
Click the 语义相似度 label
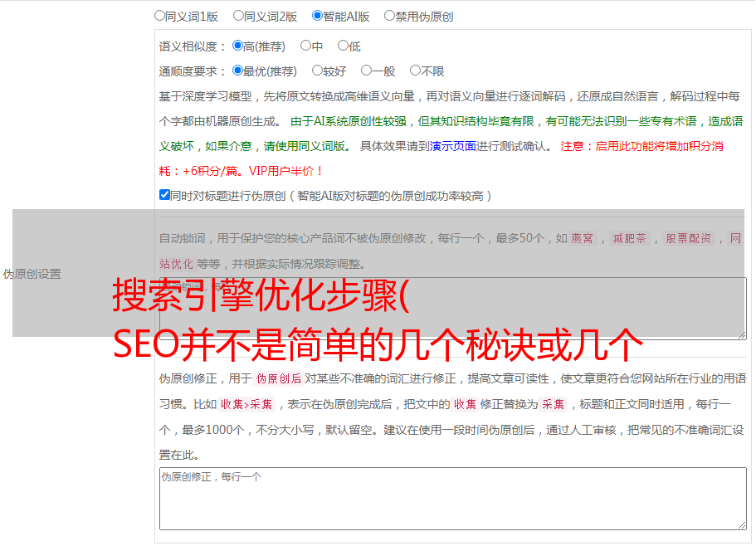pyautogui.click(x=193, y=46)
